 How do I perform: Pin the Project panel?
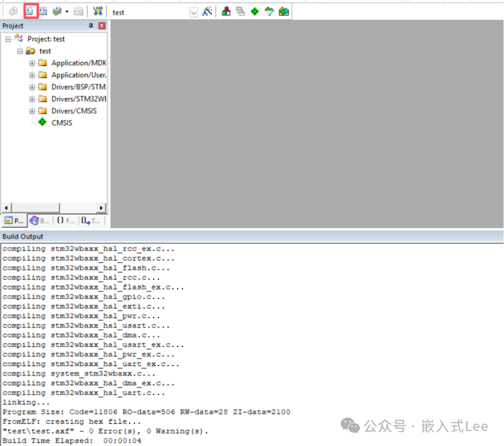click(x=91, y=26)
